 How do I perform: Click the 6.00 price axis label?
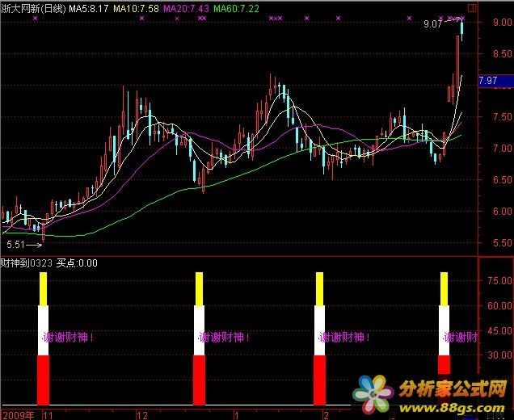tap(503, 212)
